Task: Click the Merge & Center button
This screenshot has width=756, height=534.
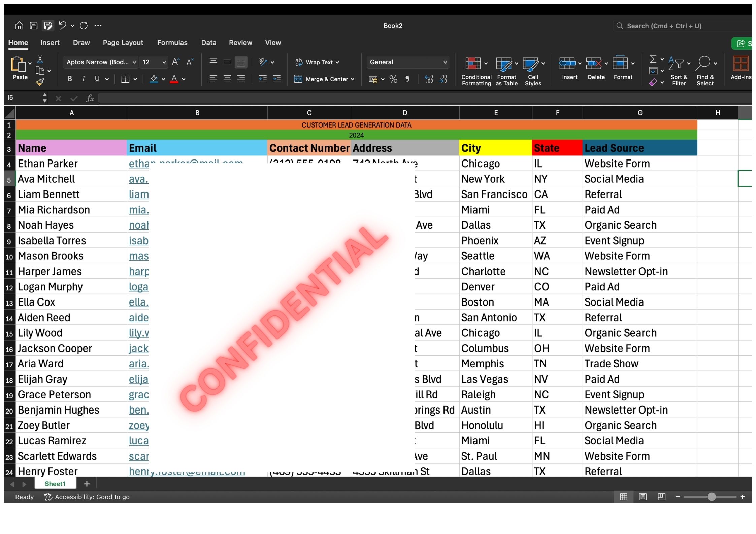Action: (x=323, y=79)
